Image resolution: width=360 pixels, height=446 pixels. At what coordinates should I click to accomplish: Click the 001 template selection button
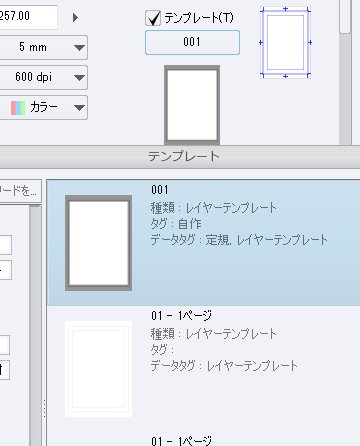(192, 42)
